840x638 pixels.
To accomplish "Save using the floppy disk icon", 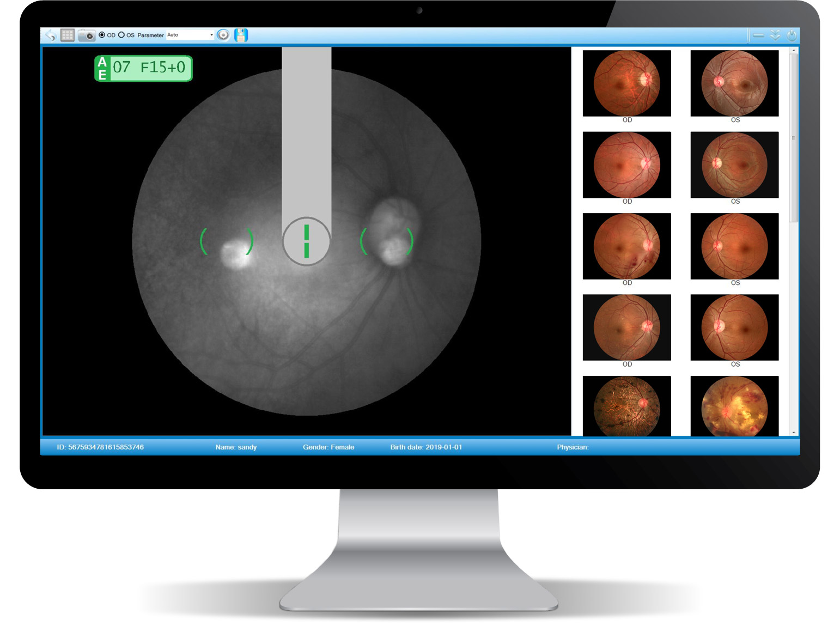I will (241, 35).
